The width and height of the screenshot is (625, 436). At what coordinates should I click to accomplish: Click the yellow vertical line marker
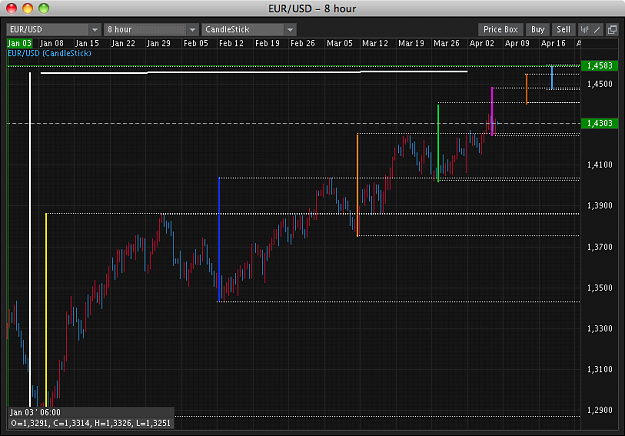[46, 310]
